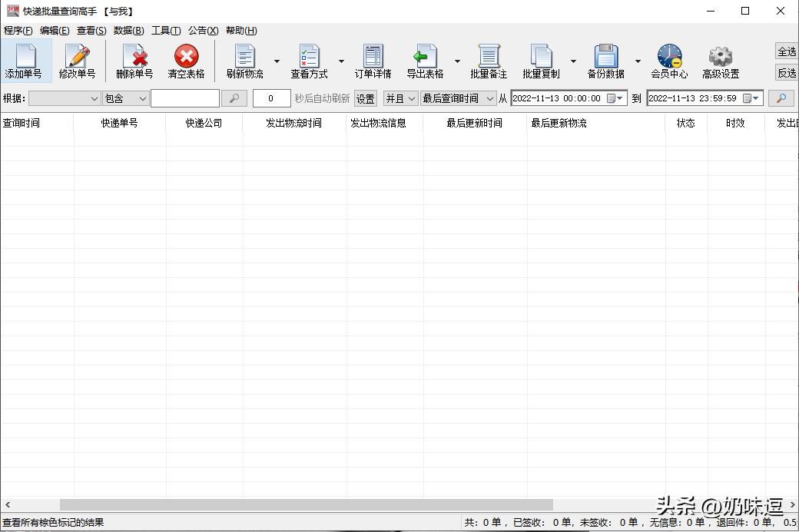Image resolution: width=799 pixels, height=532 pixels.
Task: Click the 批量复制 batch copy icon
Action: tap(541, 55)
